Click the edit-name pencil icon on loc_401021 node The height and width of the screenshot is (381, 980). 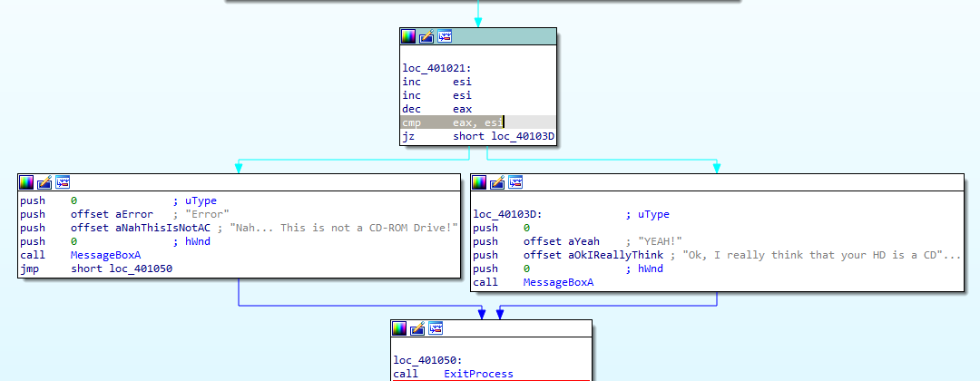[426, 36]
